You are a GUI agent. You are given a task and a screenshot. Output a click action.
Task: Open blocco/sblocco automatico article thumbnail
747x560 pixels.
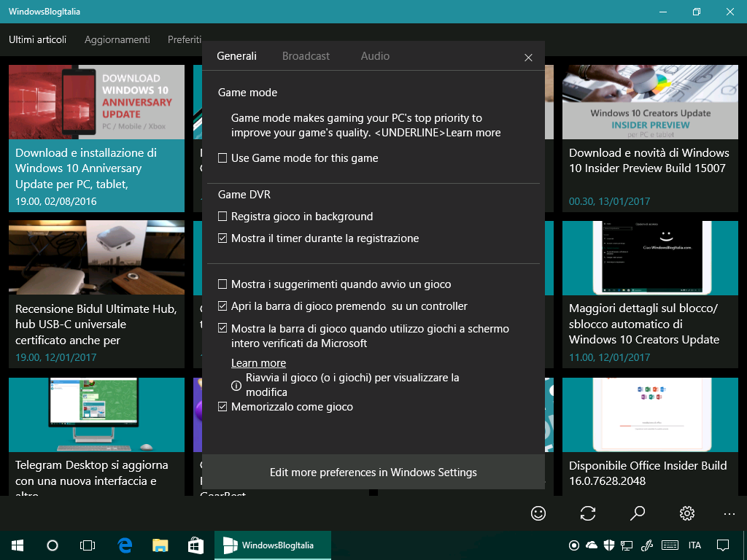click(650, 257)
